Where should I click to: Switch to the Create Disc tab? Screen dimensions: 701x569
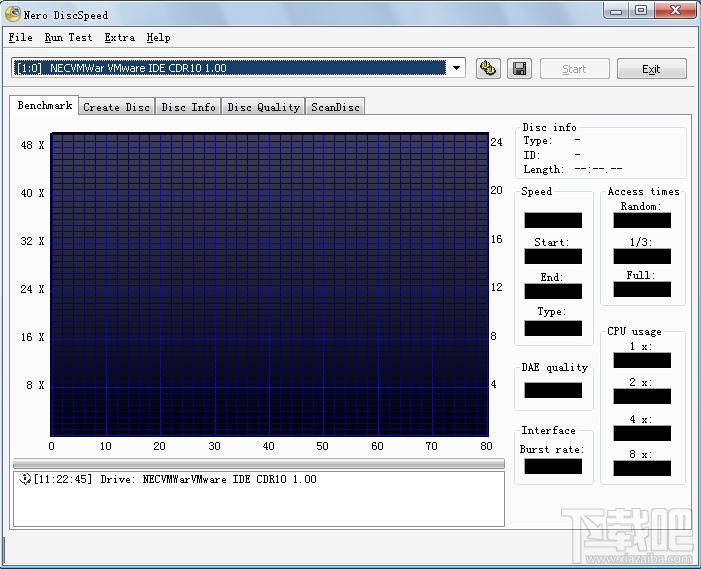coord(116,107)
